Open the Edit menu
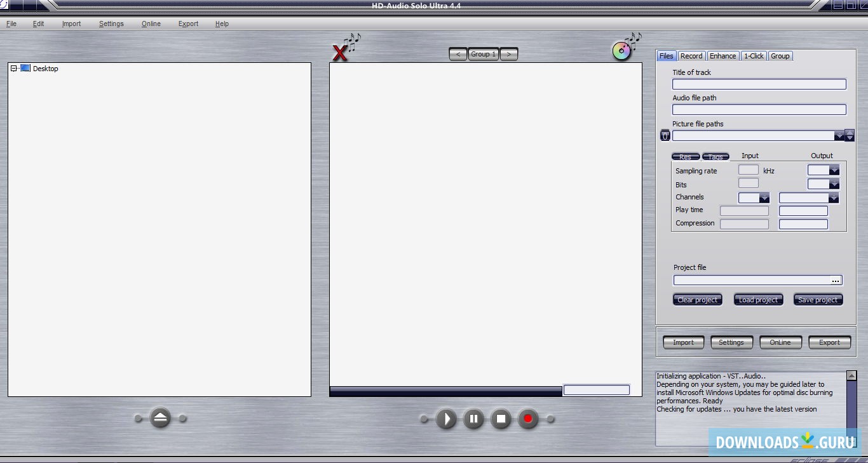This screenshot has height=463, width=868. click(39, 23)
